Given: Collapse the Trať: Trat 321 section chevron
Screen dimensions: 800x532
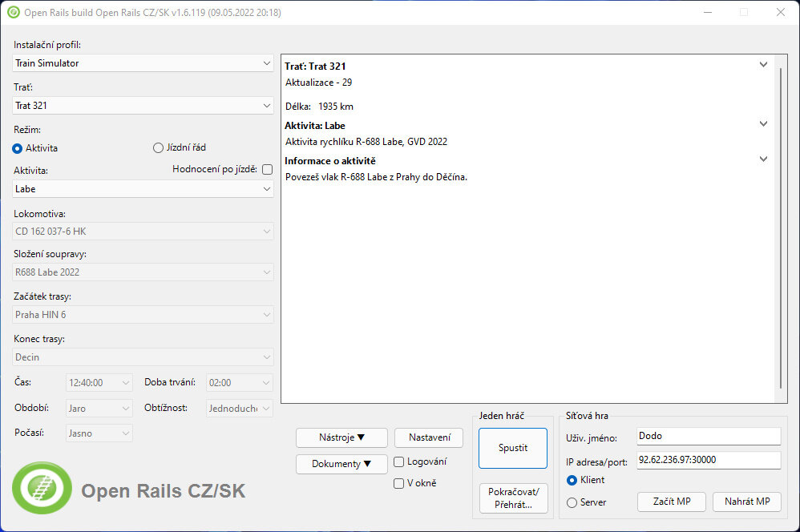Looking at the screenshot, I should click(x=763, y=65).
